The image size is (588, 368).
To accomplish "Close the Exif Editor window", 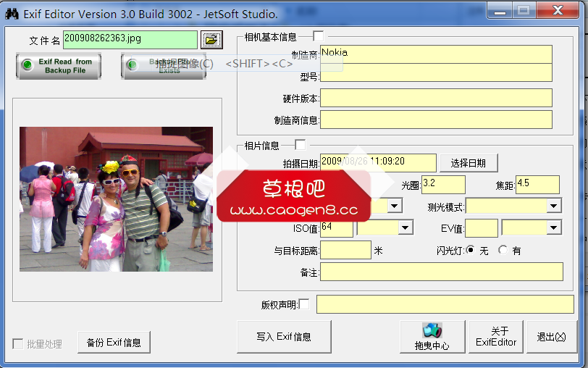I will pyautogui.click(x=558, y=10).
